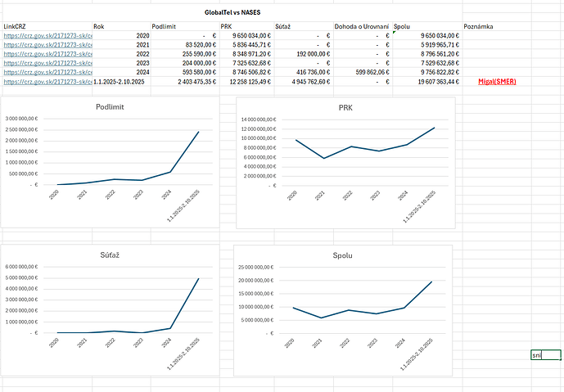
Task: Open the crz.gov.sk link in the 2022 row
Action: point(47,54)
